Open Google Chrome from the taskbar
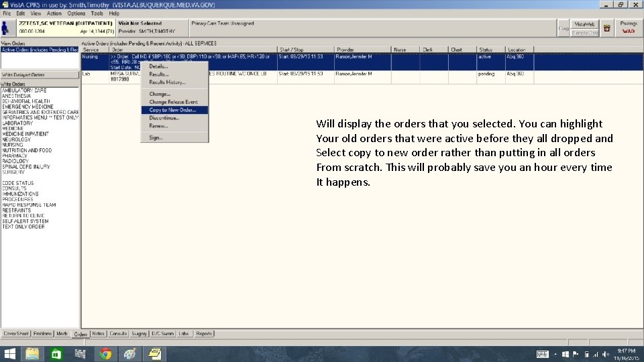The image size is (644, 362). [105, 354]
